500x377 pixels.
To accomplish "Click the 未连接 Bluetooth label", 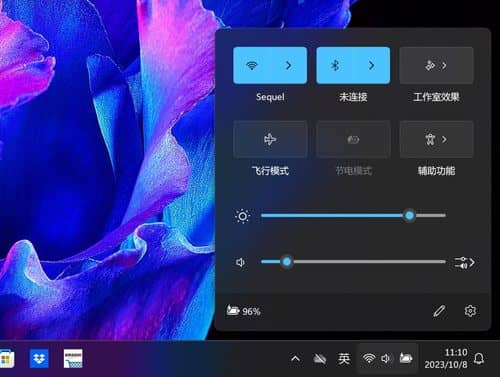I will (353, 97).
